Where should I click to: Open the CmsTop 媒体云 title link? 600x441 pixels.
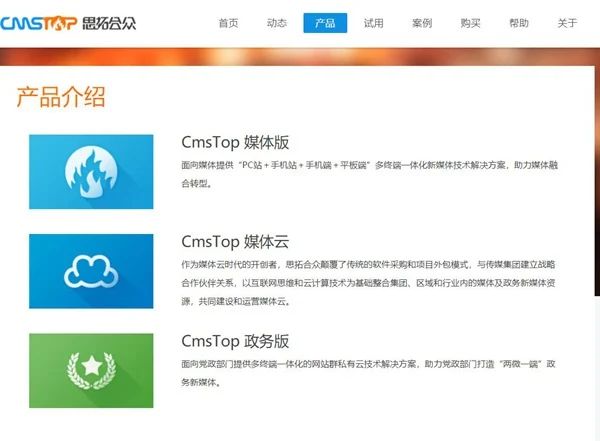click(x=235, y=242)
